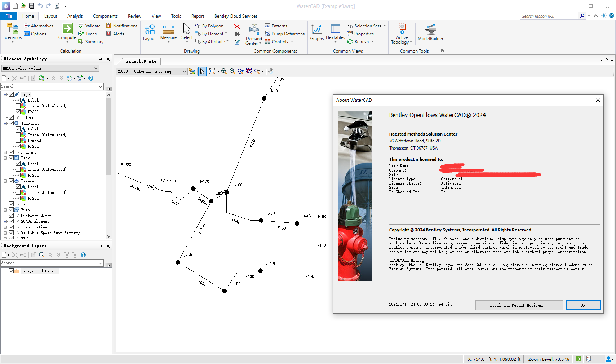Screen dimensions: 616x364
Task: Click OK in the About WaterCAD dialog
Action: [x=583, y=305]
